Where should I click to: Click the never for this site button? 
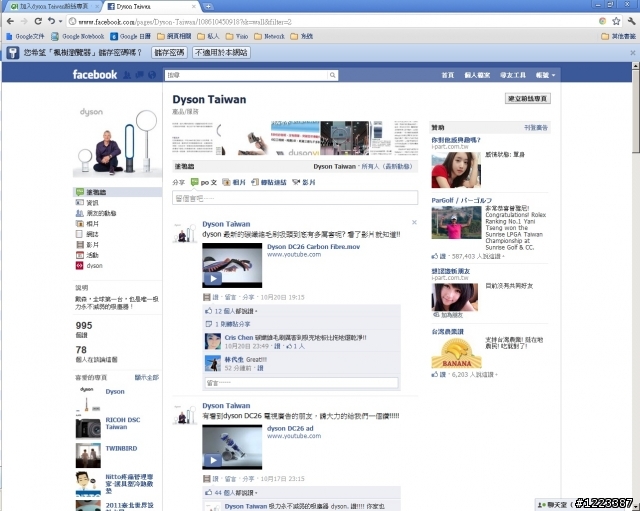[x=221, y=53]
